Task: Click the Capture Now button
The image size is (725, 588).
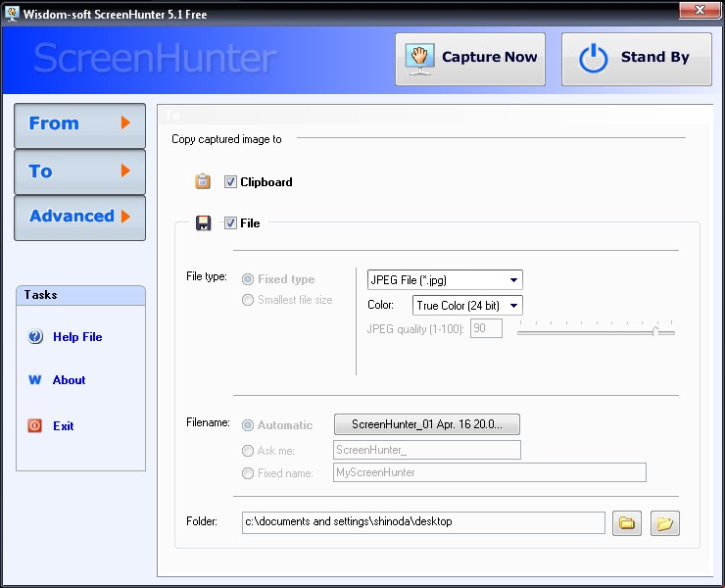Action: pyautogui.click(x=470, y=59)
